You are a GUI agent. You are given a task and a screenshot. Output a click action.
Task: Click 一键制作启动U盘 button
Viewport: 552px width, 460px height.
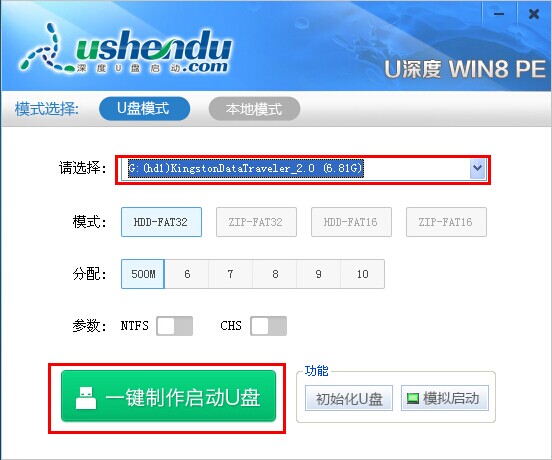pos(168,396)
